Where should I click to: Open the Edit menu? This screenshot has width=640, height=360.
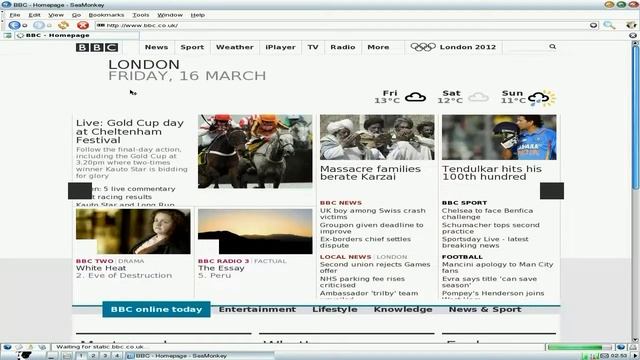(x=34, y=15)
